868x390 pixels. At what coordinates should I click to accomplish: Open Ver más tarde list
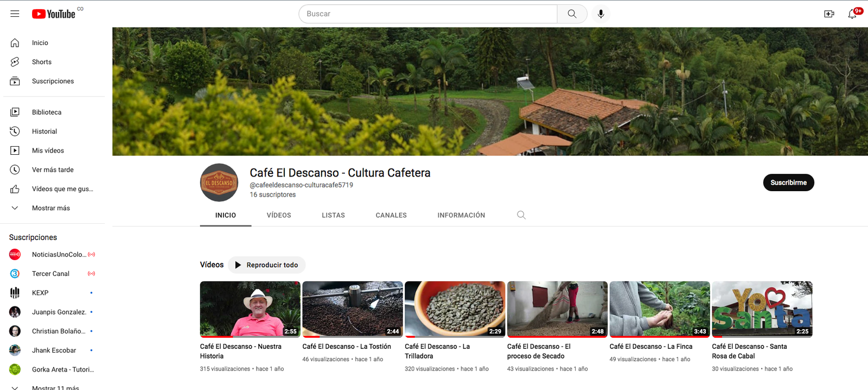tap(54, 169)
